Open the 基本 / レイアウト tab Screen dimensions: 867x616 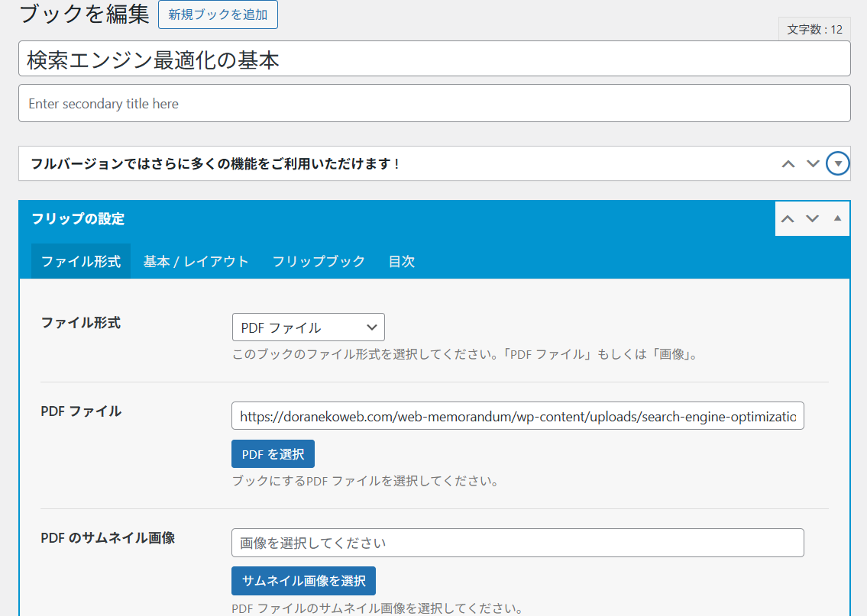point(196,261)
